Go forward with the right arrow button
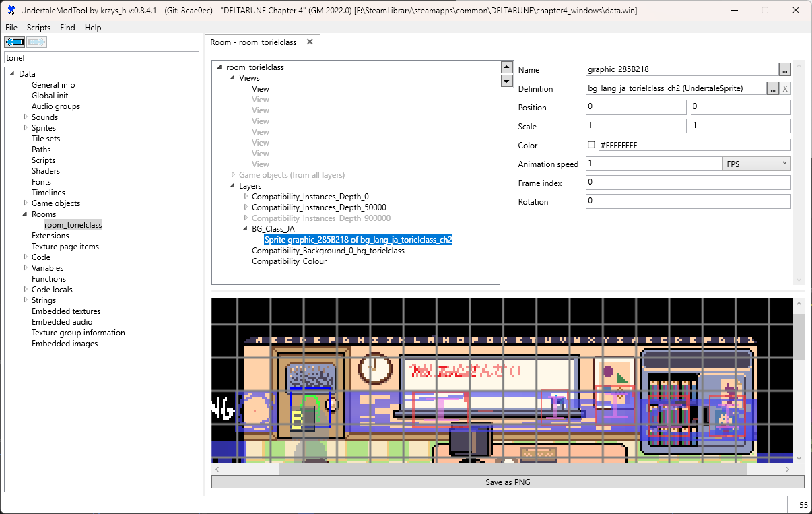Screen dimensions: 812x514 pos(36,42)
